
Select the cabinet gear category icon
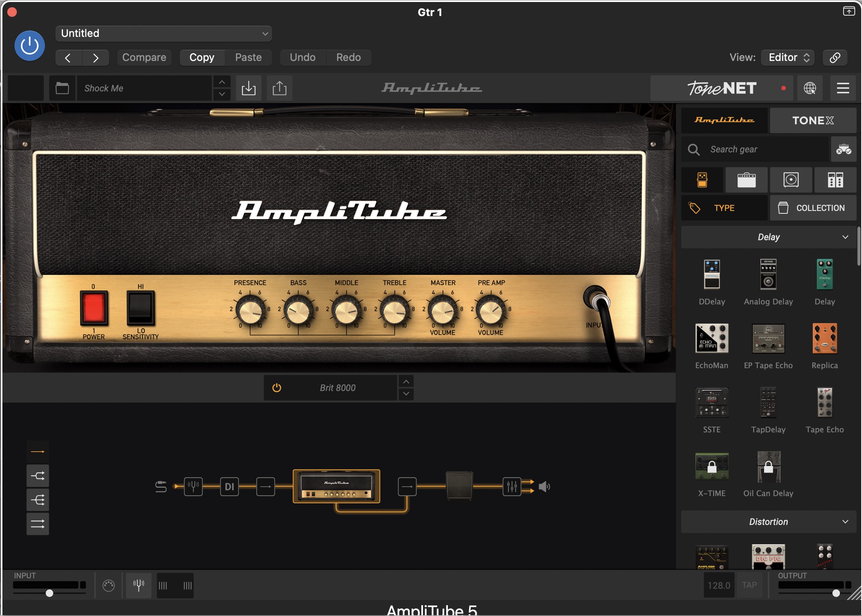[791, 180]
